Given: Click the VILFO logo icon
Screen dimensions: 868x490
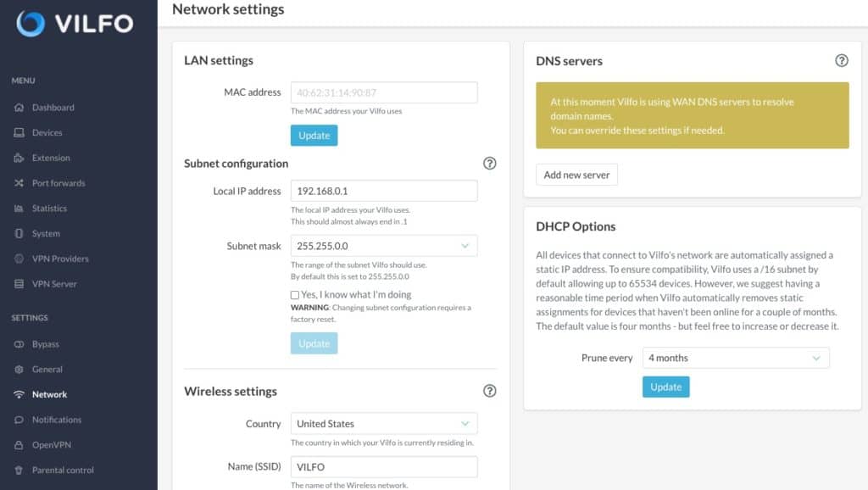Looking at the screenshot, I should [x=31, y=24].
